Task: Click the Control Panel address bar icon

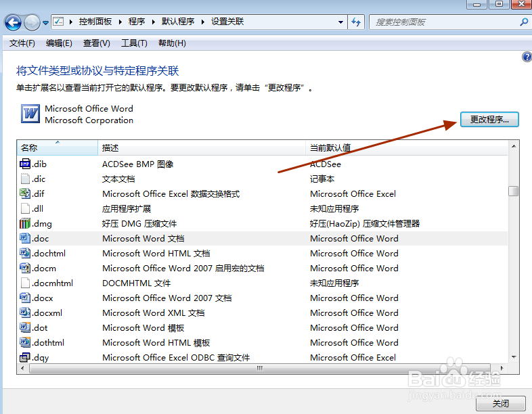Action: 58,22
